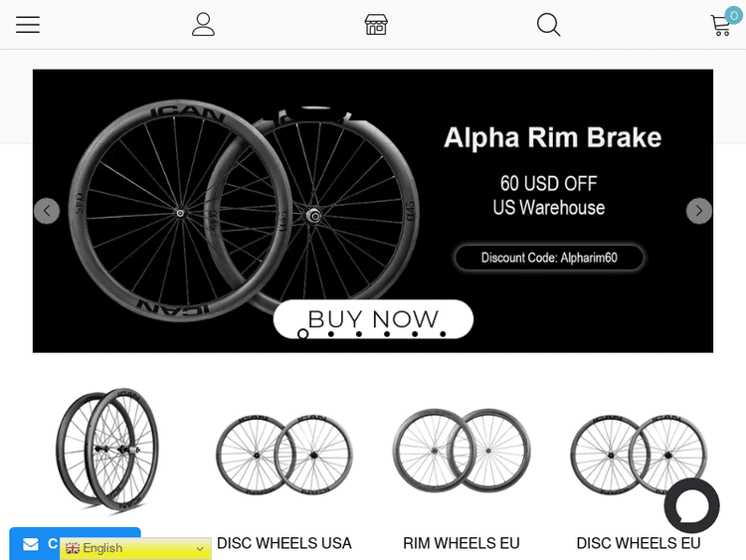746x560 pixels.
Task: Open the user account icon
Action: (203, 25)
